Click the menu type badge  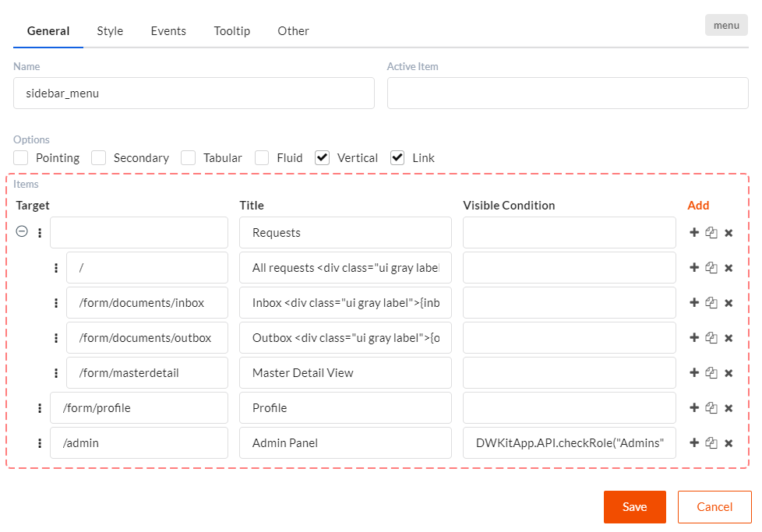pos(726,25)
